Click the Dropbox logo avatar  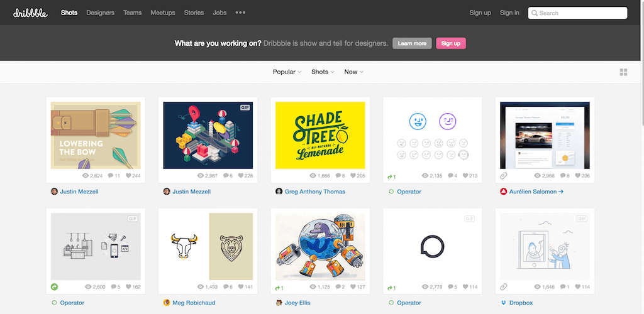pos(504,303)
